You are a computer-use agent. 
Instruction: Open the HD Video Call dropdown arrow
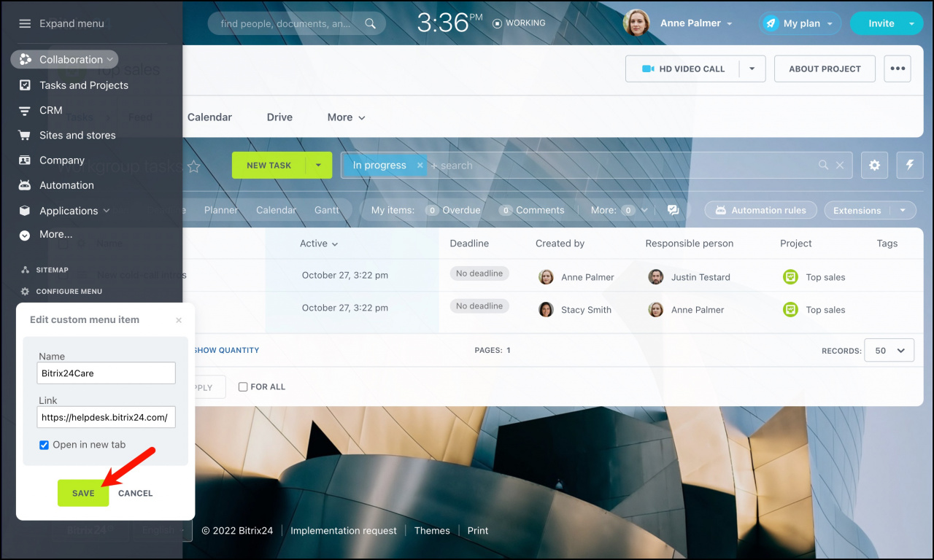pyautogui.click(x=752, y=69)
